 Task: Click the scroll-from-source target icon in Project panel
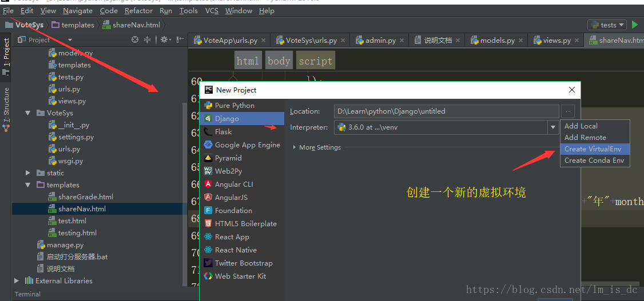(x=135, y=40)
